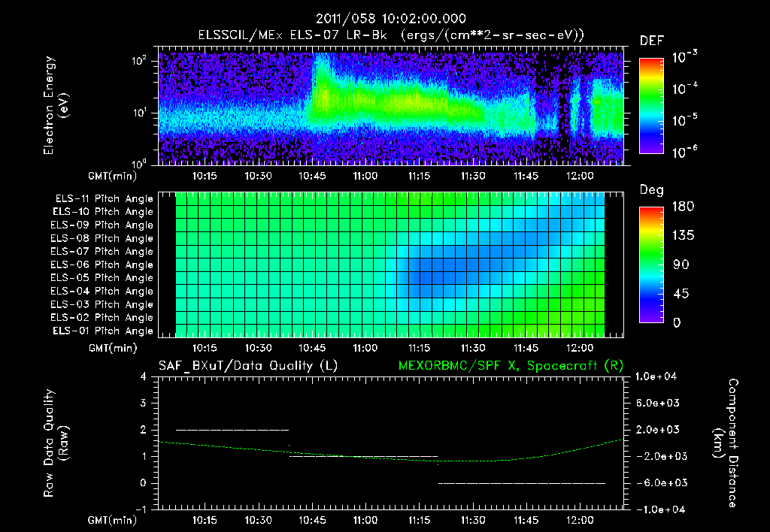Click the Deg colorbar title

click(652, 190)
